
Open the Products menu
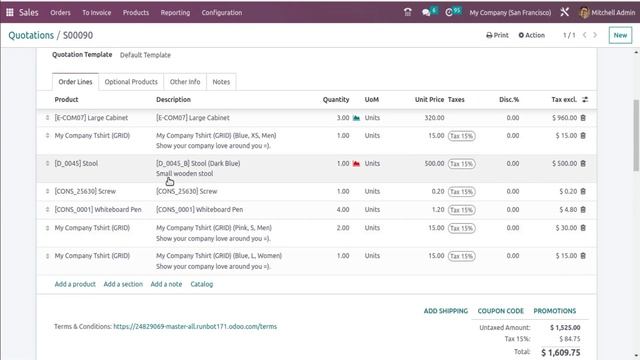[x=136, y=13]
